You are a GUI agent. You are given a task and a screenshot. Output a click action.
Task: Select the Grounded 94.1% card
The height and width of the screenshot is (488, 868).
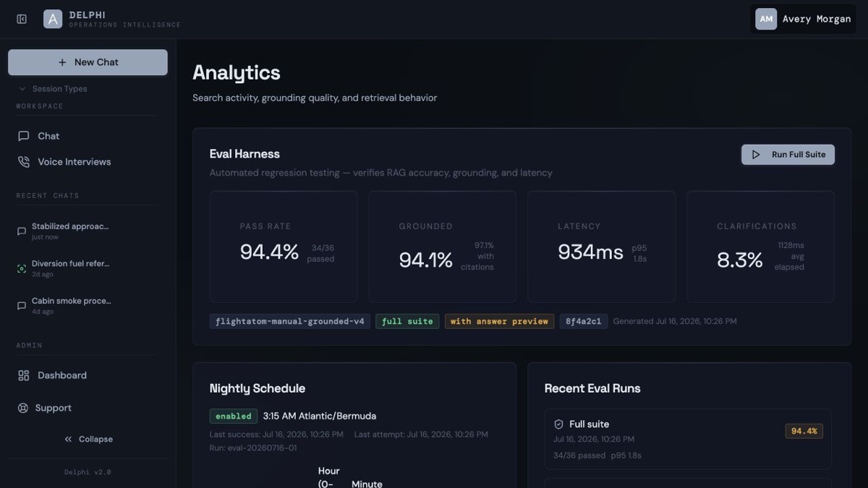tap(443, 247)
